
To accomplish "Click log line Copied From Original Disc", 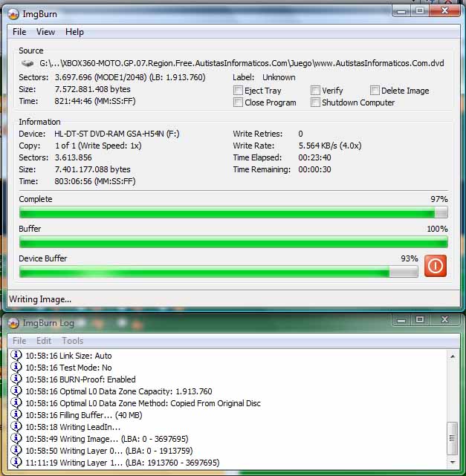I will click(x=143, y=403).
